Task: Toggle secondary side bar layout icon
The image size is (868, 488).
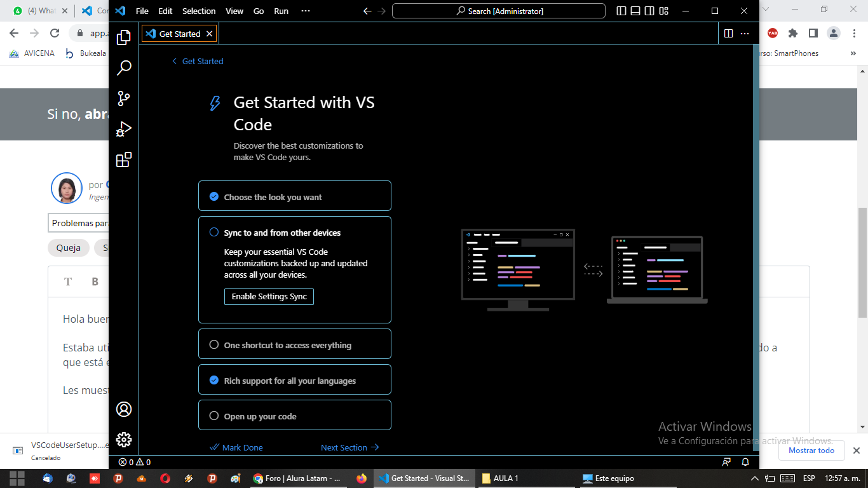Action: (649, 11)
